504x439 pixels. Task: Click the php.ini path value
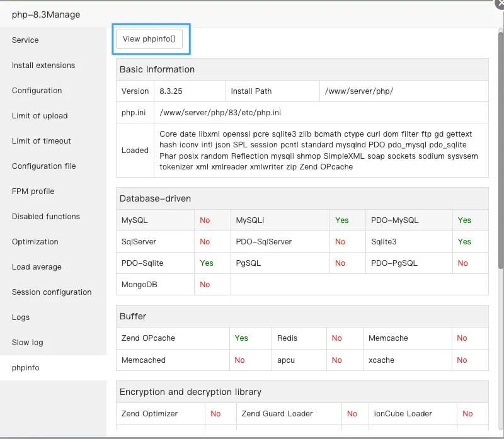point(220,113)
